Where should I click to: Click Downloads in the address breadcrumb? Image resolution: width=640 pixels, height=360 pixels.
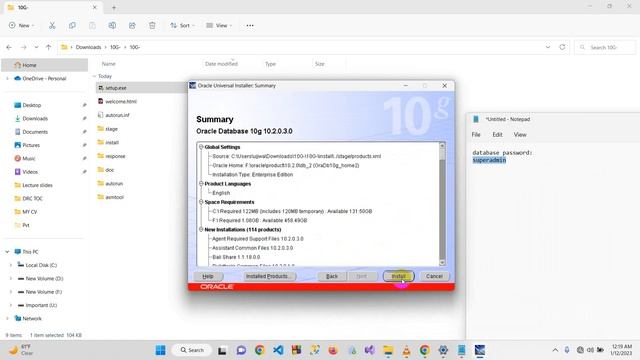point(88,47)
